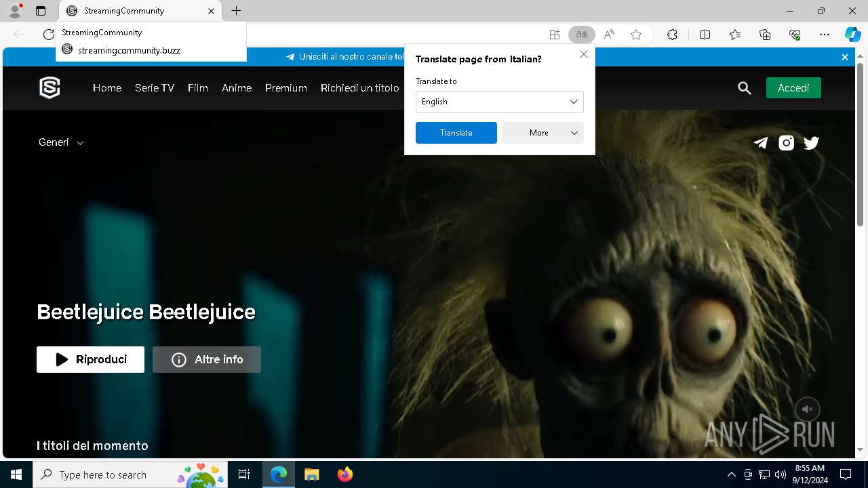Click the taskbar search box
Screen dimensions: 868x488
(130, 474)
